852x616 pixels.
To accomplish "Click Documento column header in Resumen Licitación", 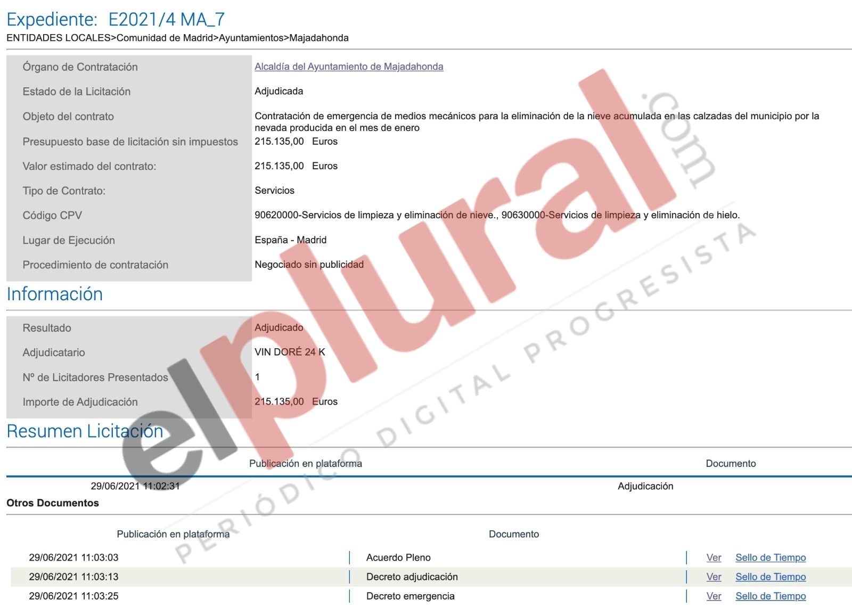I will click(731, 463).
